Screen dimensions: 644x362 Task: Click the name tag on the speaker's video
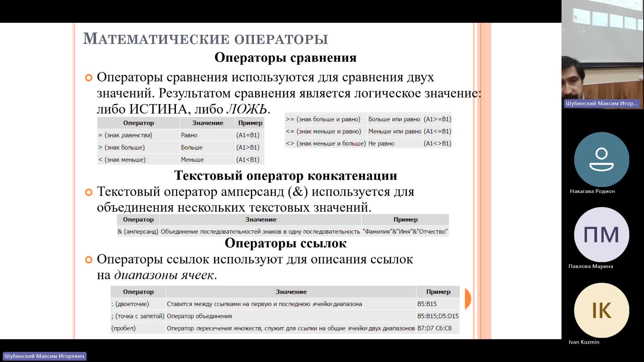602,104
